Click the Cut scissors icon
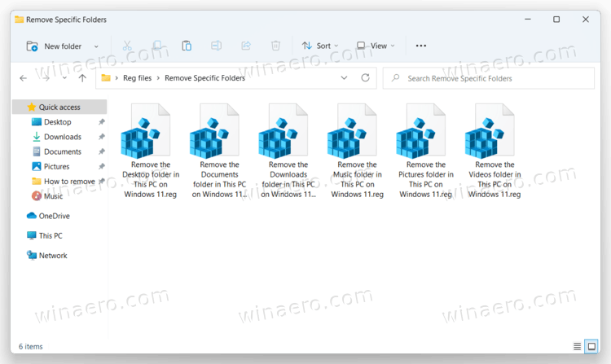This screenshot has width=611, height=364. pyautogui.click(x=127, y=46)
